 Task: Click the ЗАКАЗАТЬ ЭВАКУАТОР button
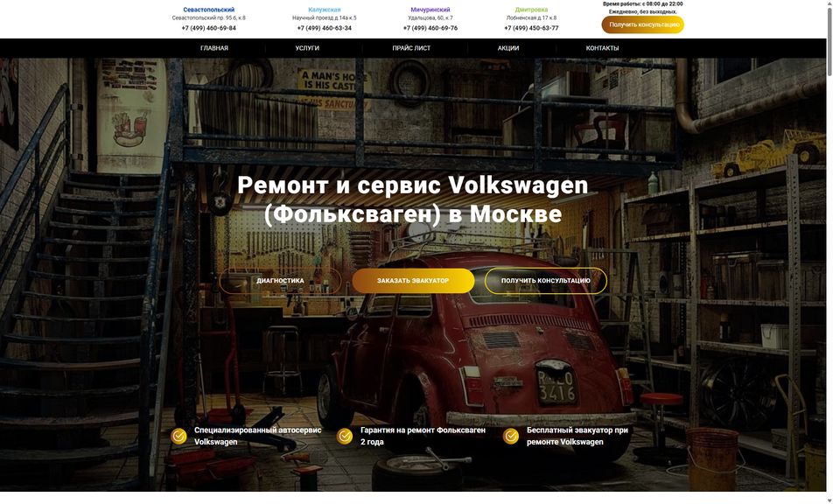tap(413, 280)
